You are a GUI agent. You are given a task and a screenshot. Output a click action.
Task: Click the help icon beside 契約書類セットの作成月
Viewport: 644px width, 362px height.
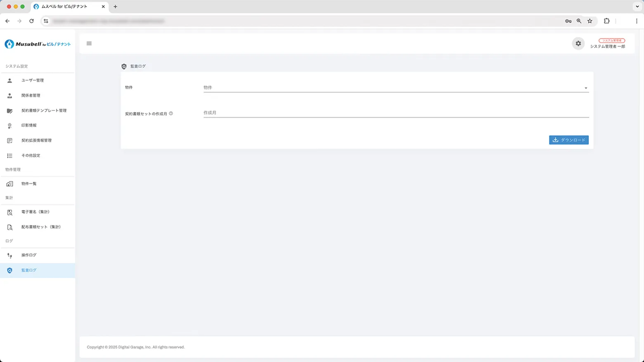point(171,114)
